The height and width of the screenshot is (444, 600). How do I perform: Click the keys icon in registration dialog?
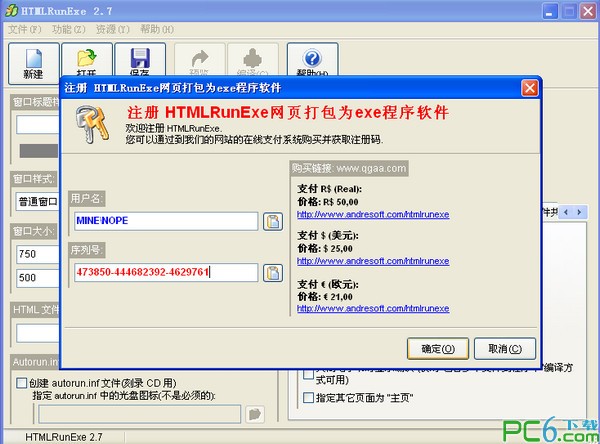pos(92,124)
